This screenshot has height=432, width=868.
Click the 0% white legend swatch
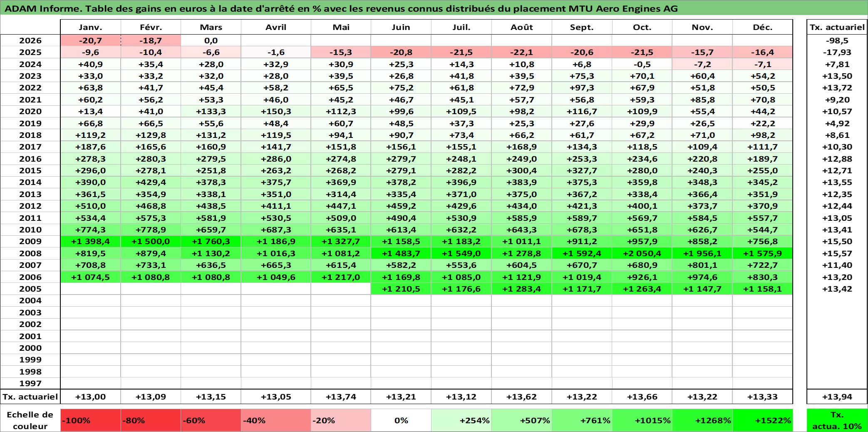click(x=401, y=420)
